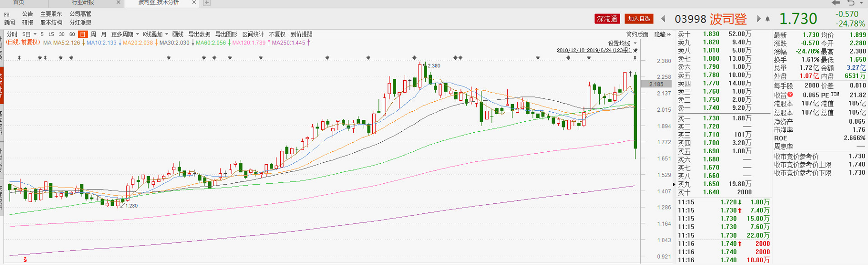Click the red question mark beside 收益
The image size is (868, 265).
pyautogui.click(x=790, y=95)
